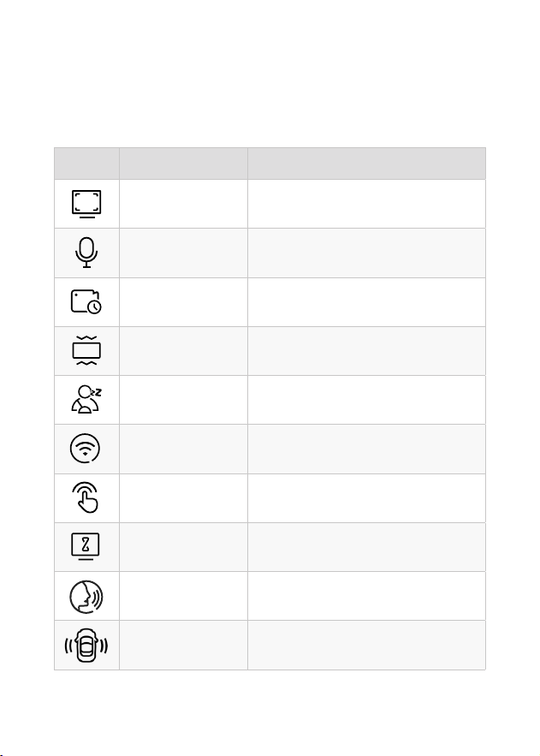The height and width of the screenshot is (756, 540).
Task: Select the circled Wi-Fi signal icon
Action: [86, 449]
